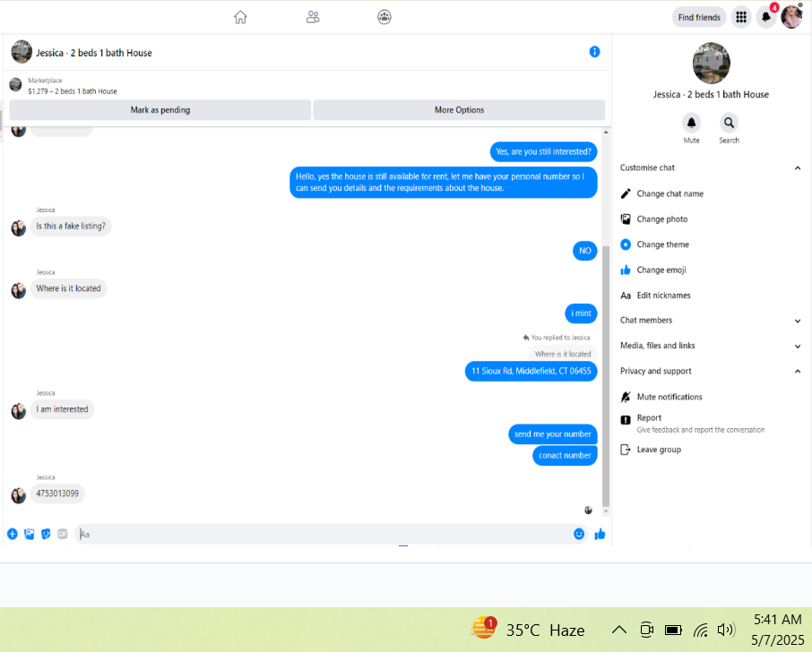Image resolution: width=812 pixels, height=652 pixels.
Task: Click the More Options button
Action: [x=460, y=109]
